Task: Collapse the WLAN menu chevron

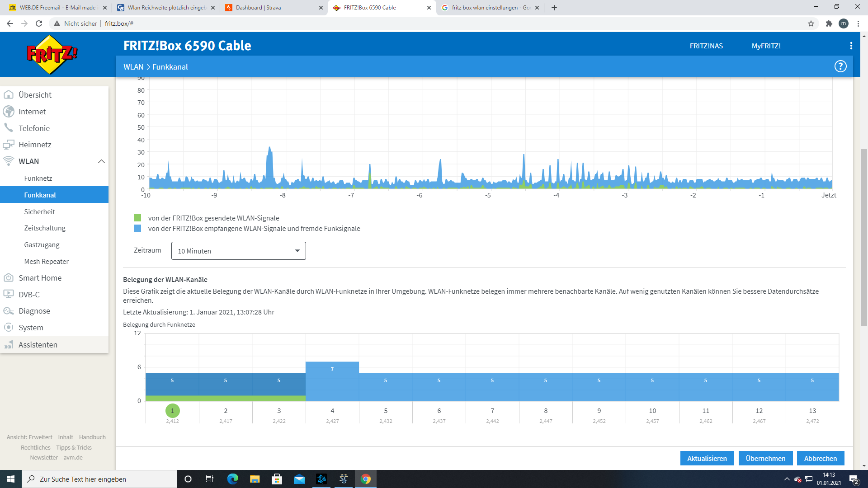Action: point(101,161)
